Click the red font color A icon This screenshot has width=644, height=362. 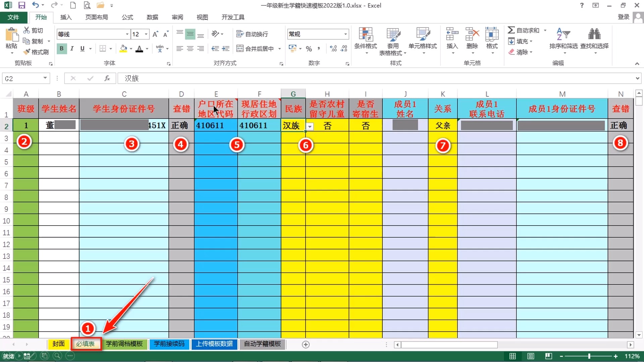[140, 49]
